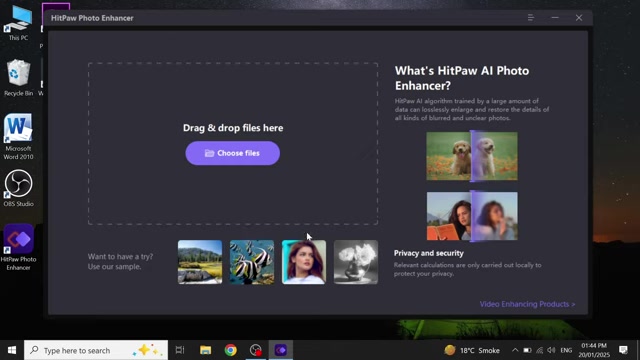Select the woman portrait sample image
Screen dimensions: 640x360
click(304, 262)
